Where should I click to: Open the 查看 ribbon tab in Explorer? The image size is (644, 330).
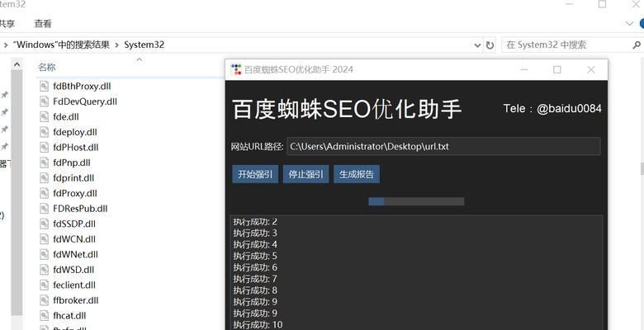click(x=43, y=24)
